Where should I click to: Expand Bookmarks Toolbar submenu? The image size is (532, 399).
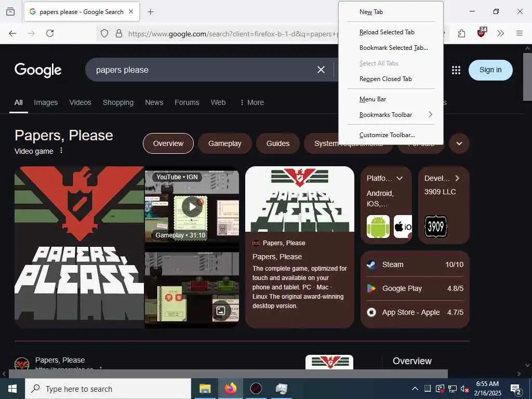click(391, 115)
